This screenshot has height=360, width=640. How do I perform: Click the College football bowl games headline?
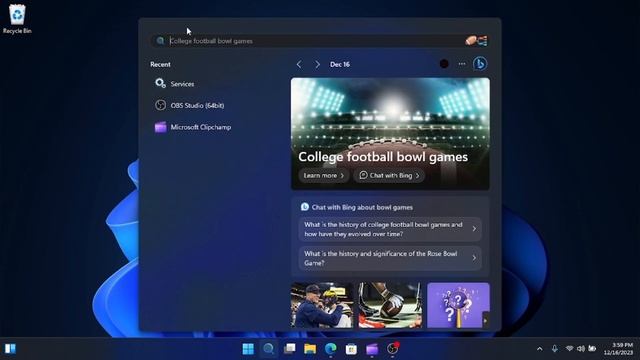[x=383, y=157]
